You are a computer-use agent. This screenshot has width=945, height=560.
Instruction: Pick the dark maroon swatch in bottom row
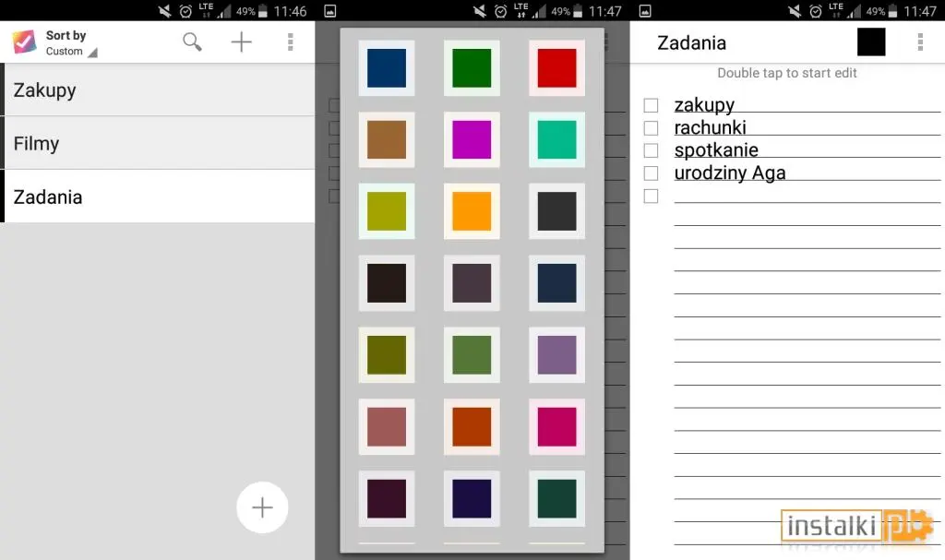click(x=387, y=498)
